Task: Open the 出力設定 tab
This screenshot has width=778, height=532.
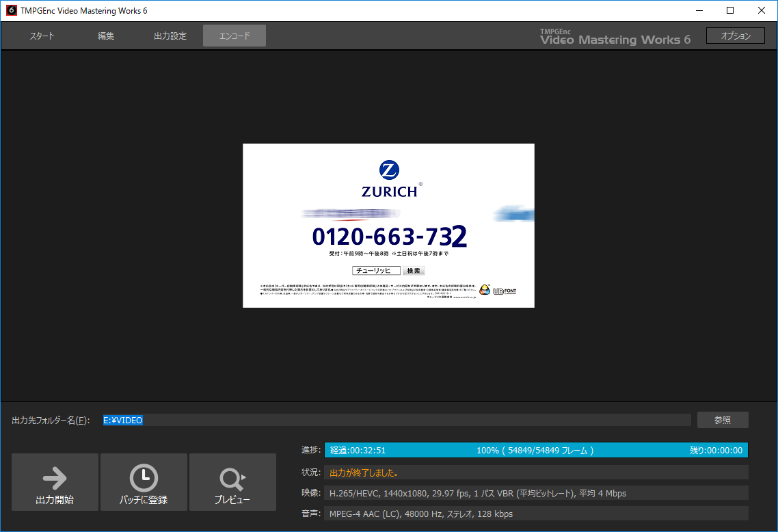Action: (170, 36)
